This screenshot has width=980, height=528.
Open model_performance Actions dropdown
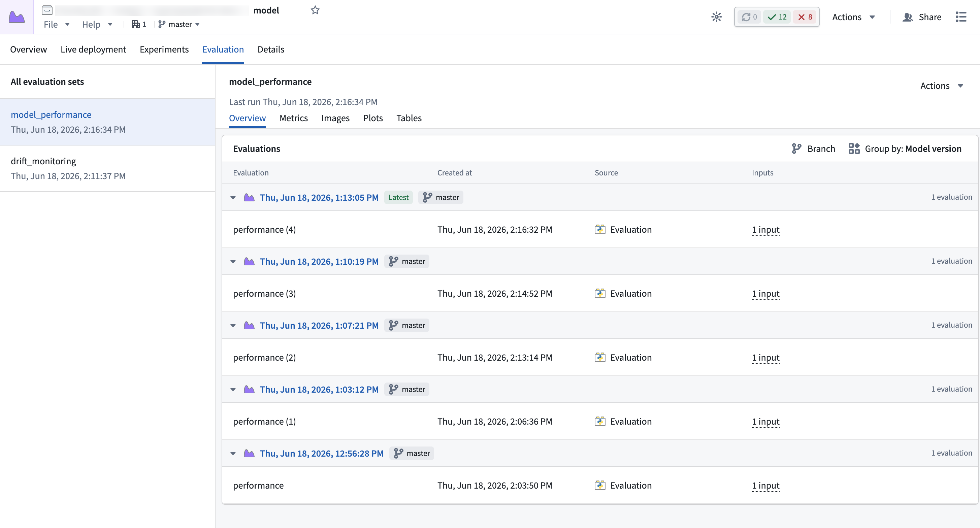point(942,86)
